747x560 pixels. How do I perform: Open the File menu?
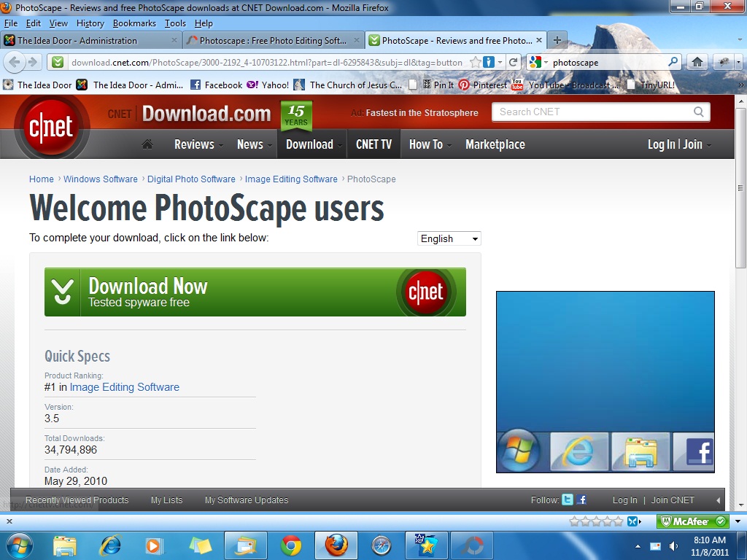(x=10, y=23)
